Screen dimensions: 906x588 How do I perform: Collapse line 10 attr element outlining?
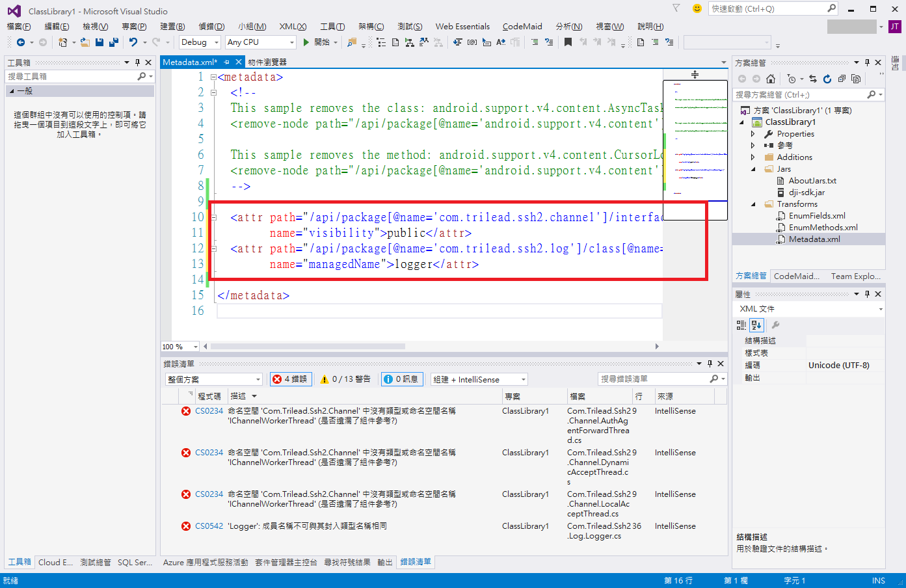pyautogui.click(x=213, y=217)
